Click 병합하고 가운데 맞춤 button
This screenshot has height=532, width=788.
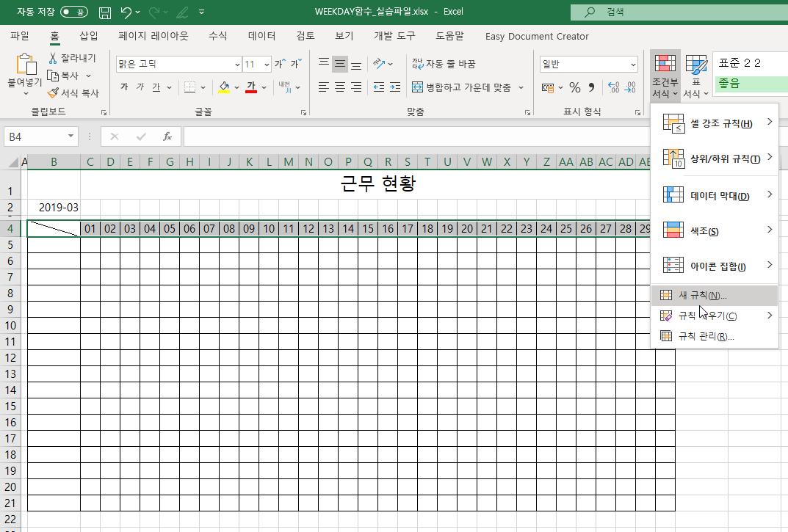click(x=461, y=87)
